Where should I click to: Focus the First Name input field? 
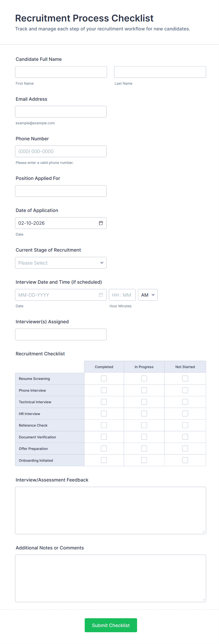pos(61,72)
